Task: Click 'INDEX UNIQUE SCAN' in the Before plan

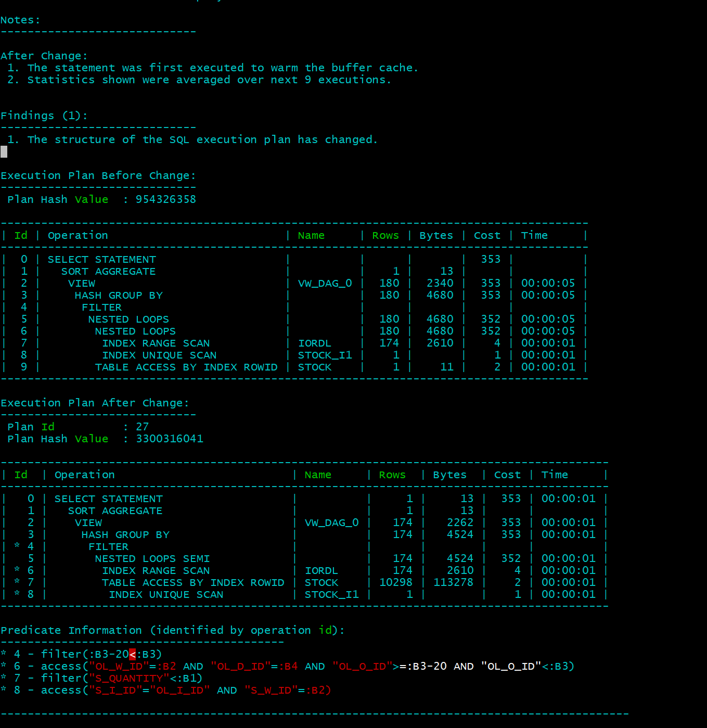Action: pos(159,355)
